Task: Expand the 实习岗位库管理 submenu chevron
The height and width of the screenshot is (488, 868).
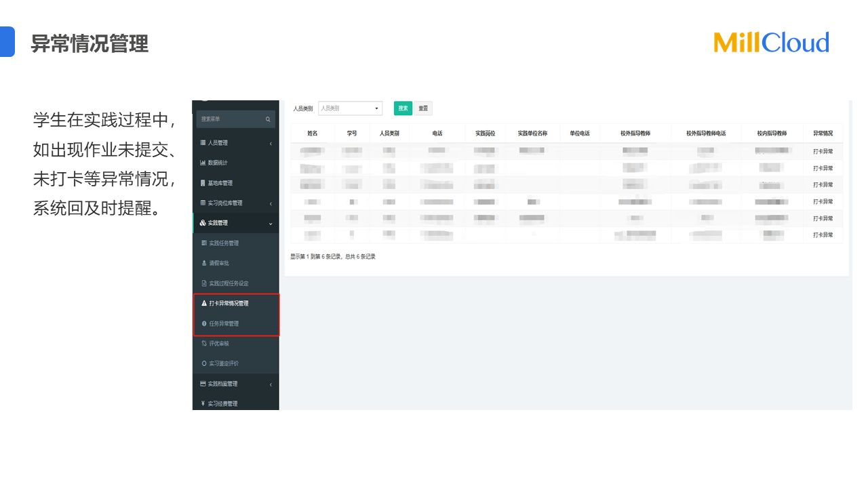Action: pos(271,204)
